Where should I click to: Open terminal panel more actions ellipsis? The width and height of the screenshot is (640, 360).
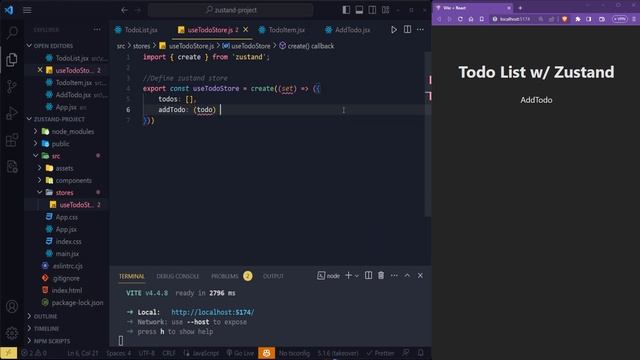(394, 276)
